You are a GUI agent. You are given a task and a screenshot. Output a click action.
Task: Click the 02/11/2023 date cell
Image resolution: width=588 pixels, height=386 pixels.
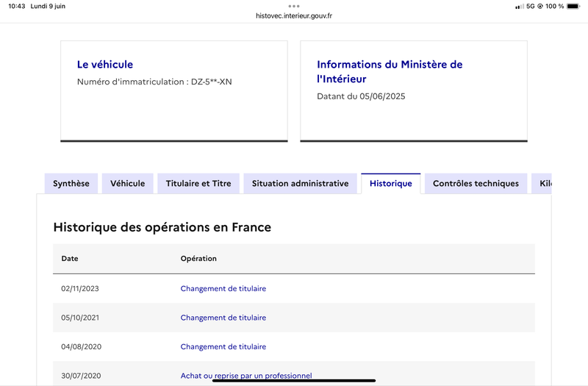(x=80, y=288)
